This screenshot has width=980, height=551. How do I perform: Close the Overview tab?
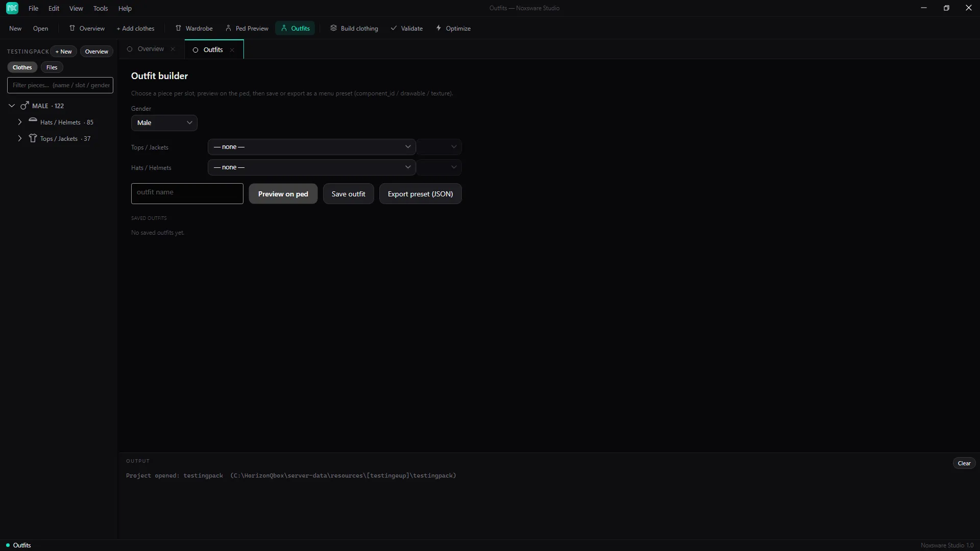(173, 49)
